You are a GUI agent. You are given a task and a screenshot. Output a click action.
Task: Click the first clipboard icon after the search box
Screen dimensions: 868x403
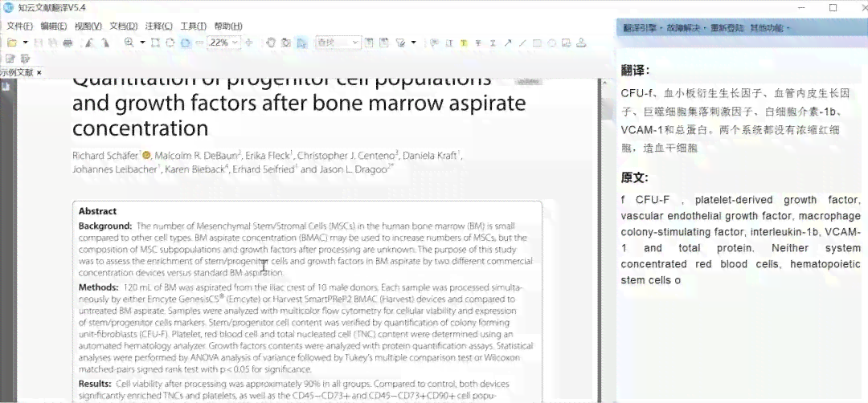(369, 43)
